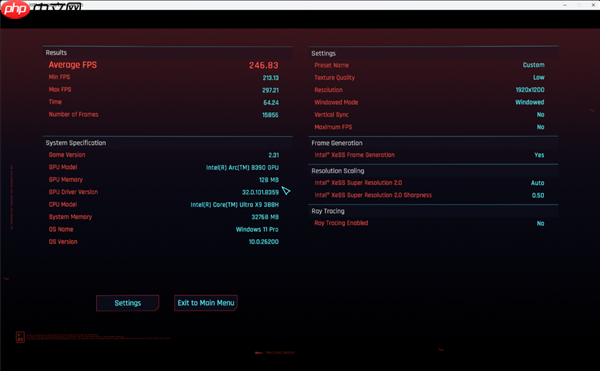This screenshot has height=371, width=600.
Task: Click the Min FPS value 213.13
Action: point(271,78)
